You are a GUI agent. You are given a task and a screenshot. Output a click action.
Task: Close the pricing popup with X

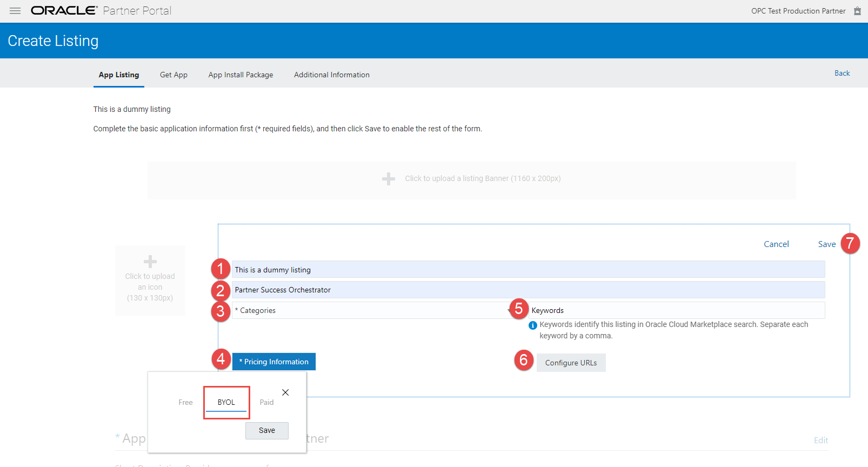(x=285, y=392)
